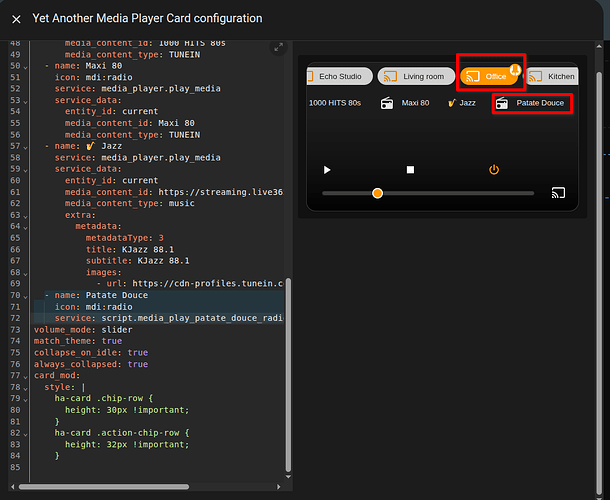Viewport: 610px width, 500px height.
Task: Adjust the orange volume slider handle
Action: click(377, 193)
